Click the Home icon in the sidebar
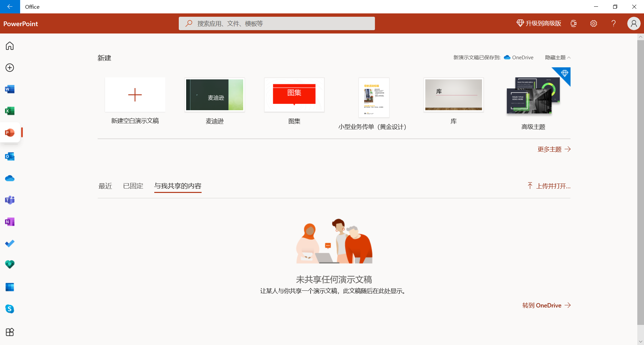The image size is (644, 345). (x=10, y=46)
